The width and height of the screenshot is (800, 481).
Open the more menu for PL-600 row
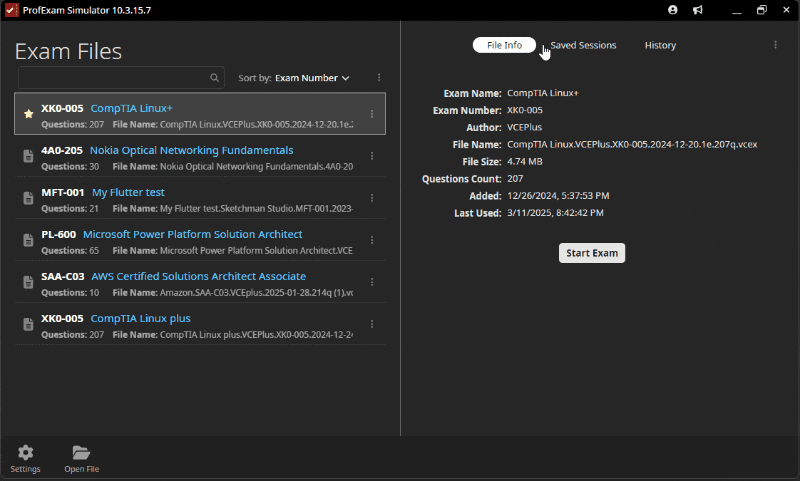coord(372,240)
